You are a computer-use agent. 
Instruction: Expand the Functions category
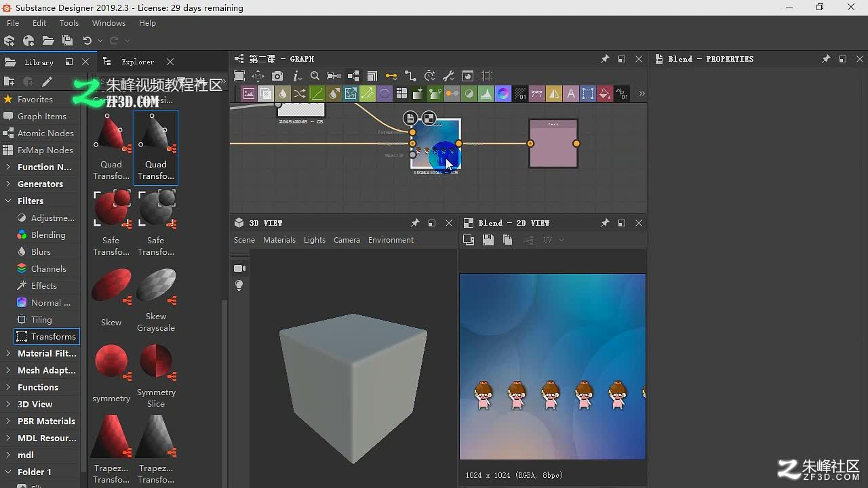8,387
